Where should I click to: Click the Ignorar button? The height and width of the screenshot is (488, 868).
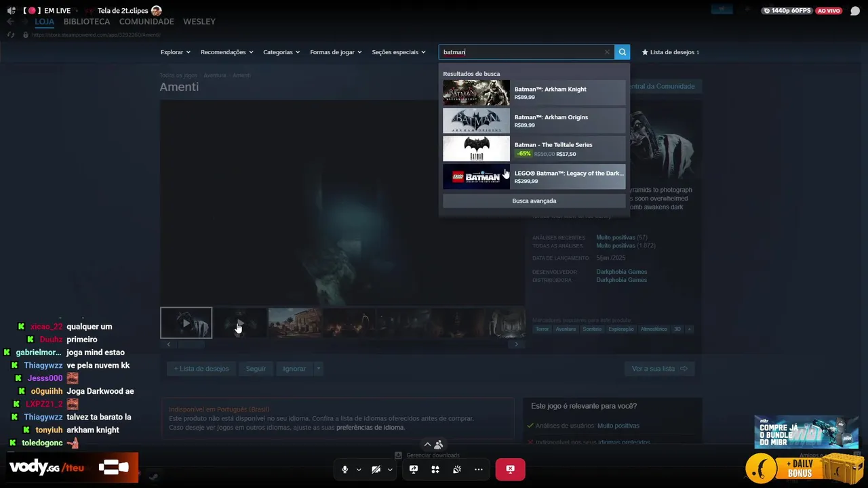point(294,369)
